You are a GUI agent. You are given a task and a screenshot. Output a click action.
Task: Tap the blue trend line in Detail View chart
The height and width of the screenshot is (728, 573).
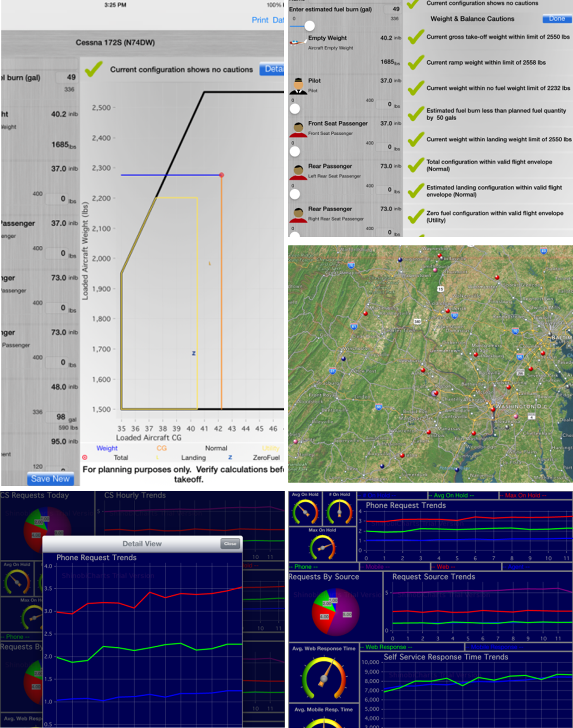[x=148, y=695]
